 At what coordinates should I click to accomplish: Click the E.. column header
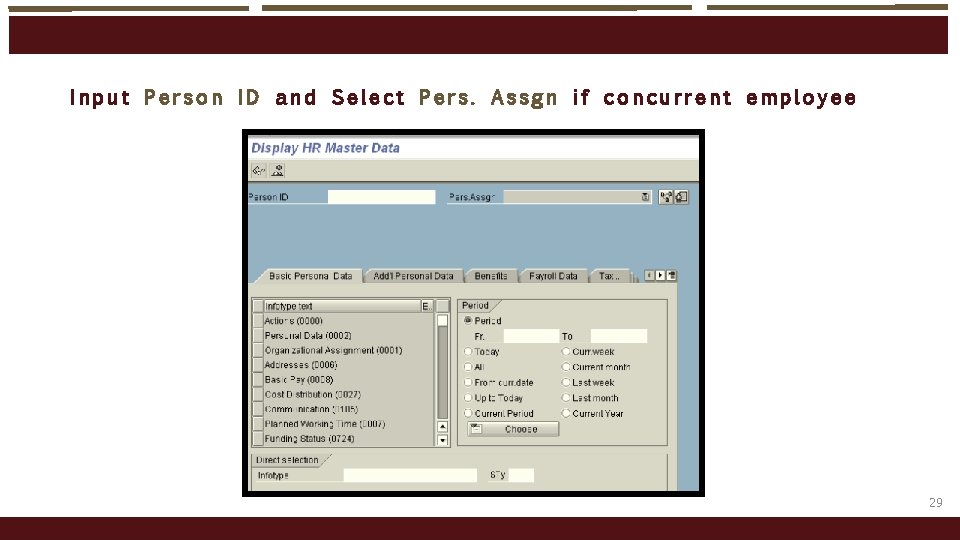pyautogui.click(x=427, y=306)
